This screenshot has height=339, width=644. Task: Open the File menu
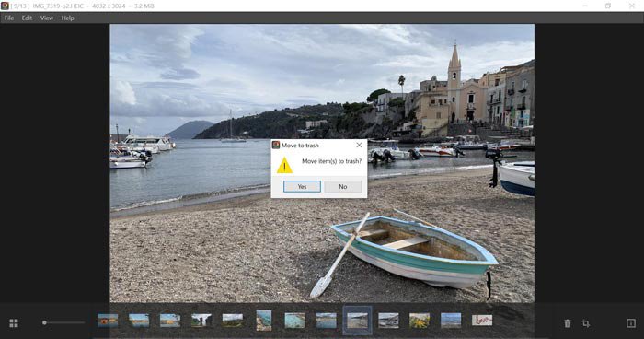tap(8, 18)
